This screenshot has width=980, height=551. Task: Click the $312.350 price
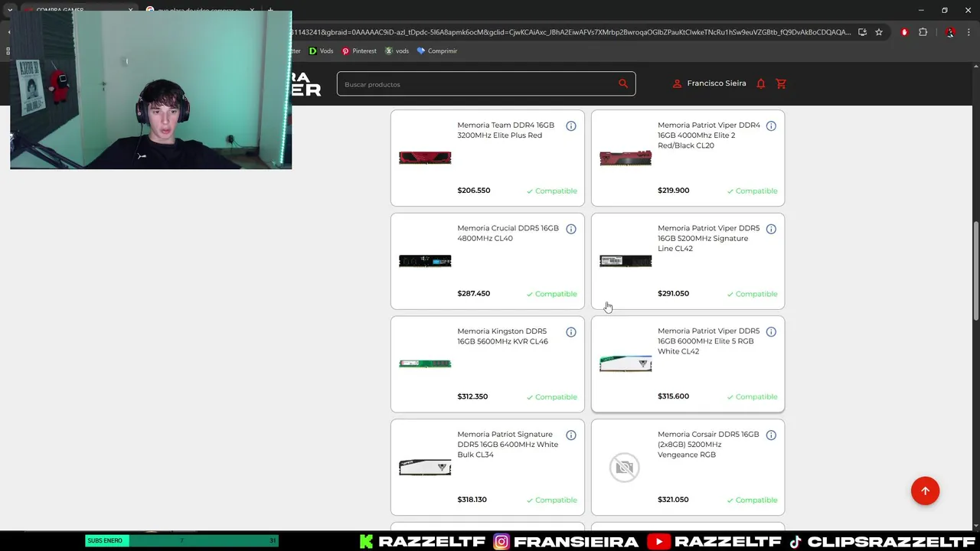tap(472, 396)
